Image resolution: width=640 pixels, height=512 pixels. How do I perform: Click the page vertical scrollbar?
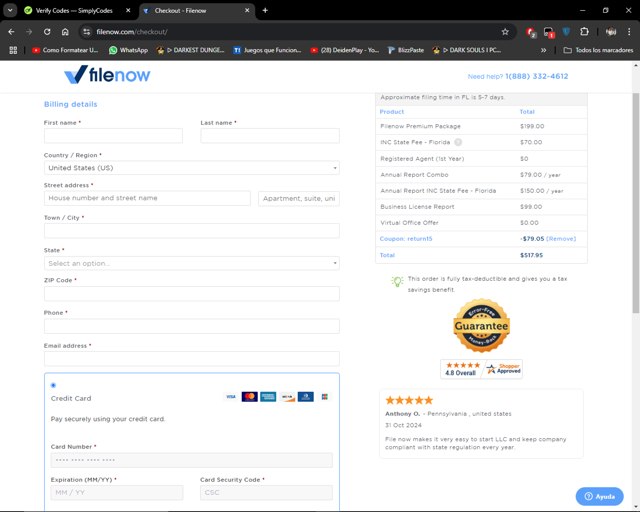pyautogui.click(x=636, y=203)
